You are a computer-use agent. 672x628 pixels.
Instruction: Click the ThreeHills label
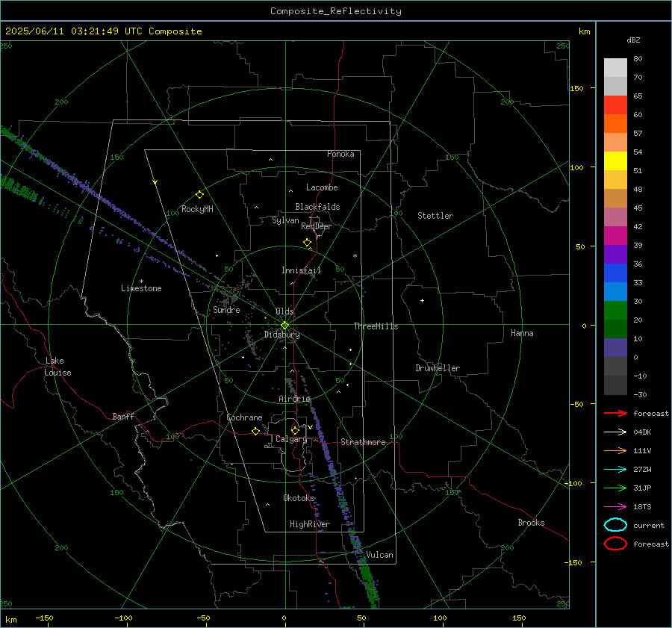(376, 326)
